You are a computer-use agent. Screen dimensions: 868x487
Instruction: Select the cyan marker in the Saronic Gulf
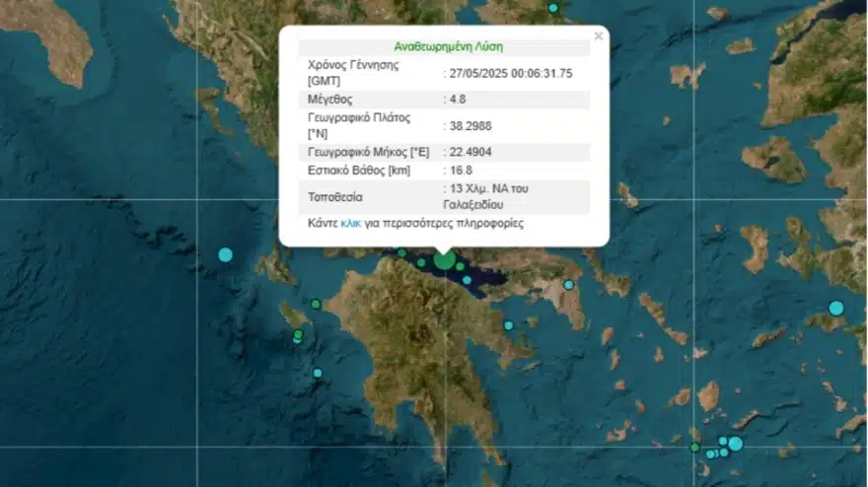click(x=509, y=325)
